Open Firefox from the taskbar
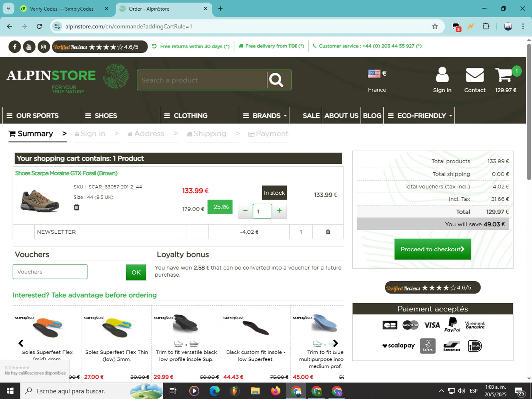This screenshot has height=399, width=532. (x=276, y=391)
